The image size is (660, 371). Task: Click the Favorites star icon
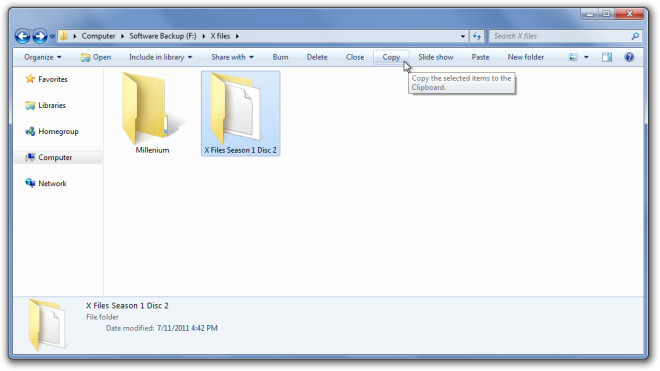(x=30, y=79)
